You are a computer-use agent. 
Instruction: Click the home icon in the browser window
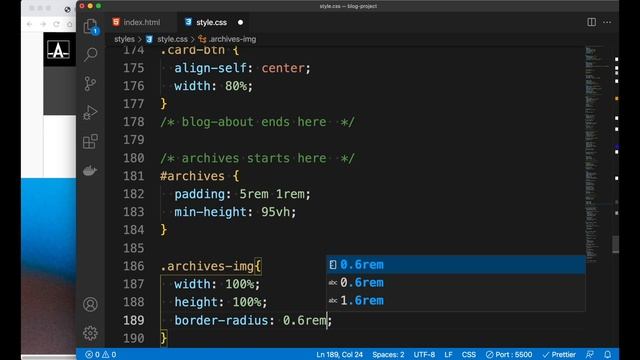coord(70,24)
